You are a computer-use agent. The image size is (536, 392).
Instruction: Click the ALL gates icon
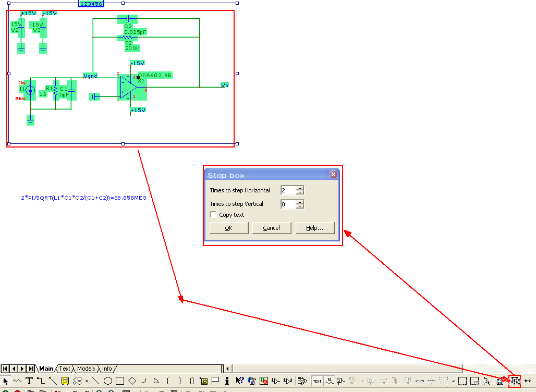point(302,381)
